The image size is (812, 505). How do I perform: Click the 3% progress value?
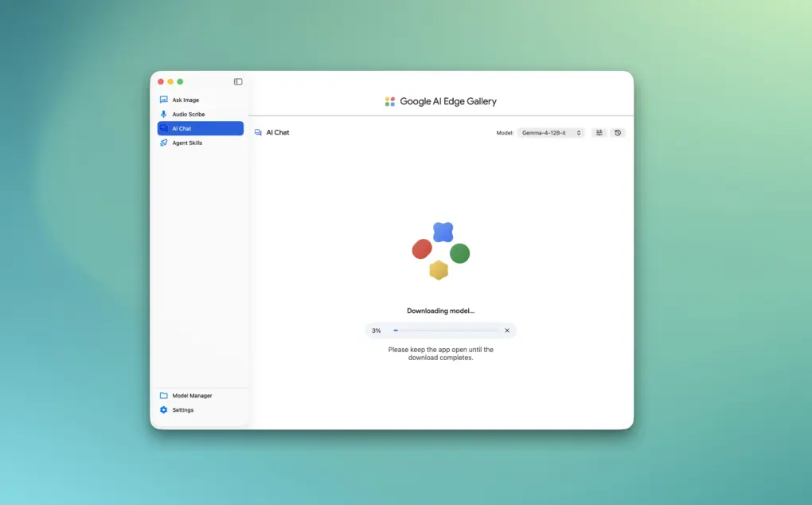[x=376, y=331]
